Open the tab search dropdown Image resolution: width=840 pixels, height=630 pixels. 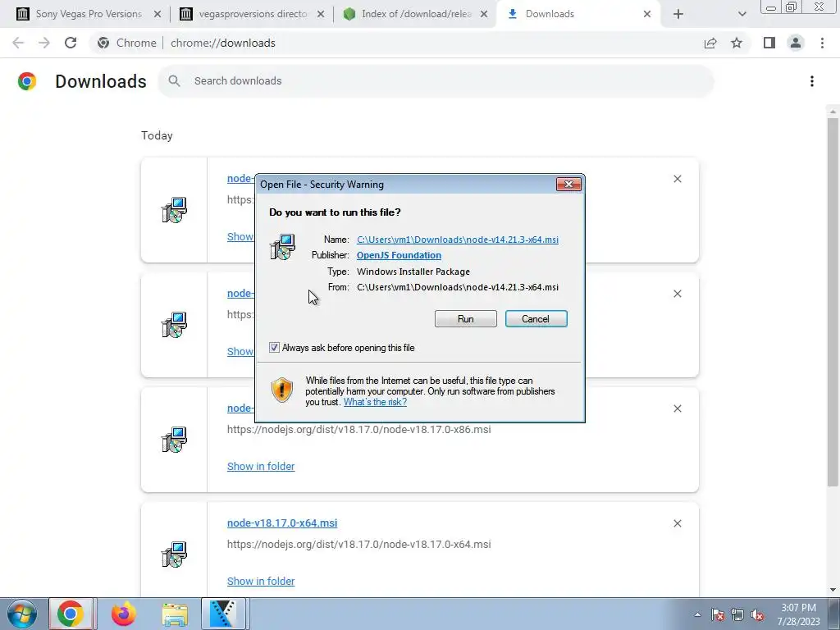(x=742, y=14)
